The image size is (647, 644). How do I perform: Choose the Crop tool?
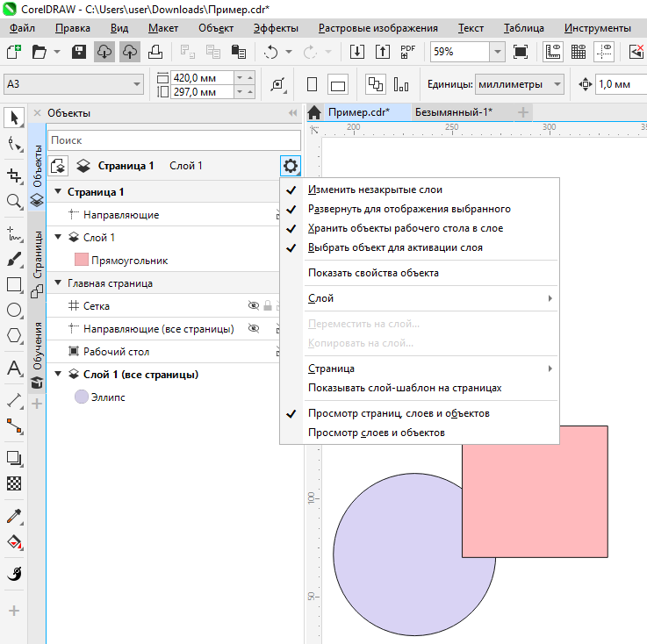[x=14, y=174]
